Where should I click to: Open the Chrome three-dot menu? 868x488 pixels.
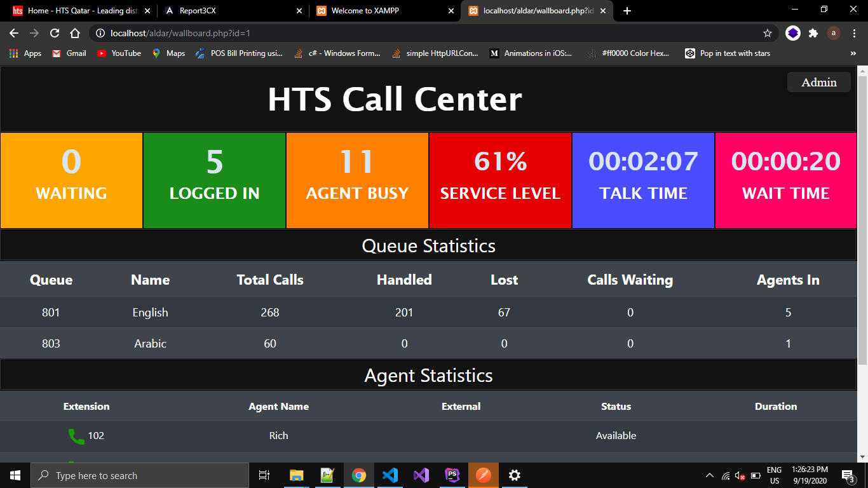(854, 33)
